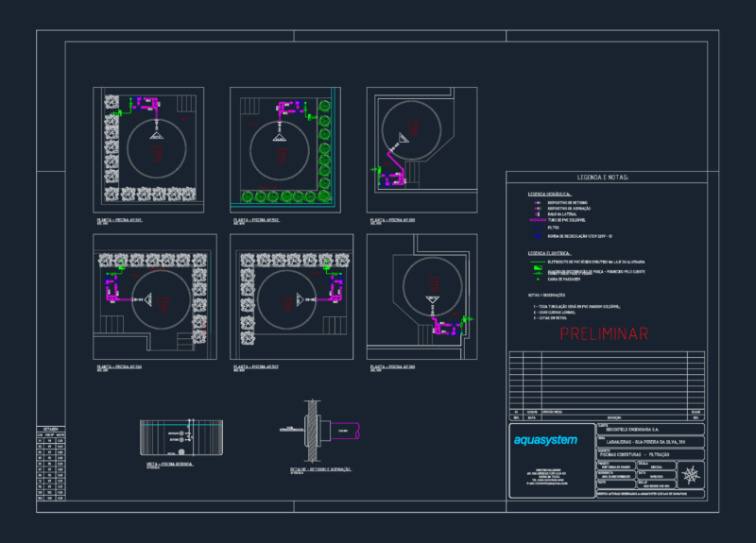Select the Legenda Elétrica heading
756x543 pixels.
click(x=549, y=253)
